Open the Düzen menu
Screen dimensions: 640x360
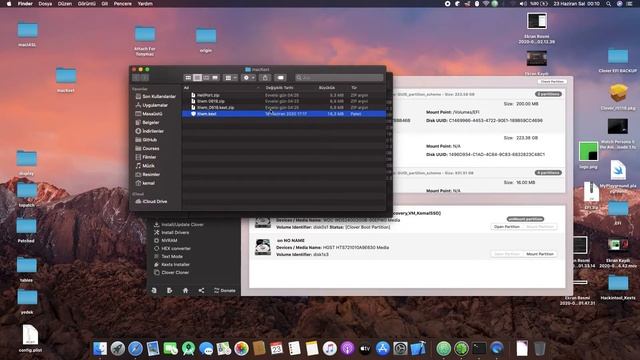[x=64, y=4]
